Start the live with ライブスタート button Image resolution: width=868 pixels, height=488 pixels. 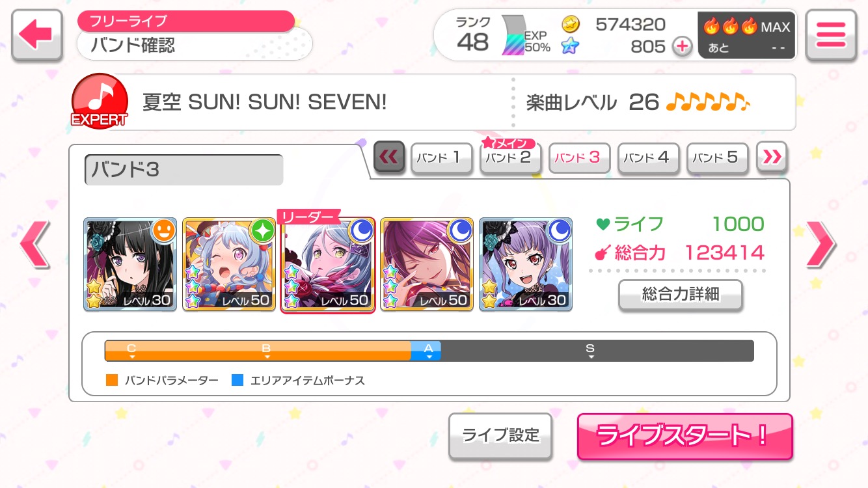(x=685, y=436)
